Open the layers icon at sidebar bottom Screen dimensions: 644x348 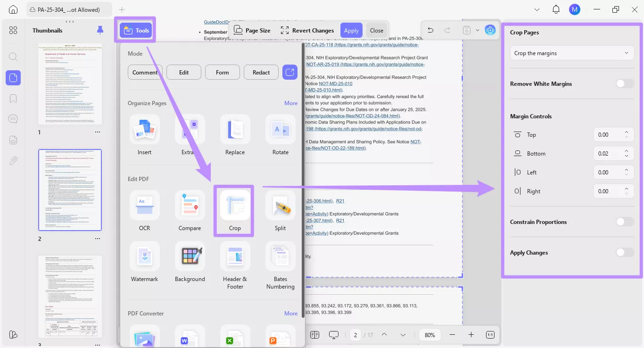[13, 334]
